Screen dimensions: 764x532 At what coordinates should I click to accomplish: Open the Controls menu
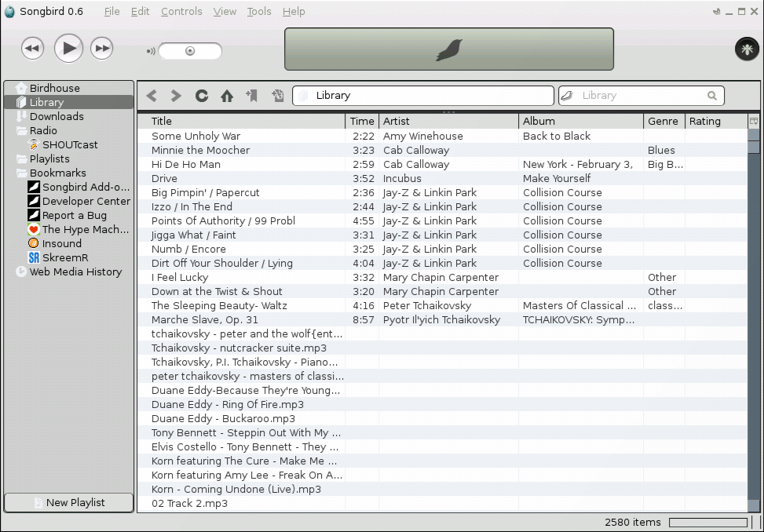pyautogui.click(x=181, y=11)
